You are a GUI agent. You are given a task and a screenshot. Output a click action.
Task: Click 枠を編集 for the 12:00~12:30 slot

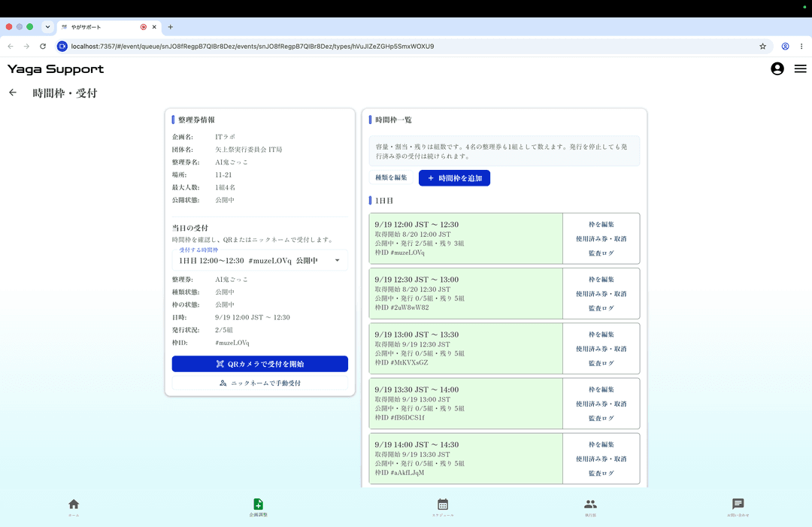click(x=601, y=224)
